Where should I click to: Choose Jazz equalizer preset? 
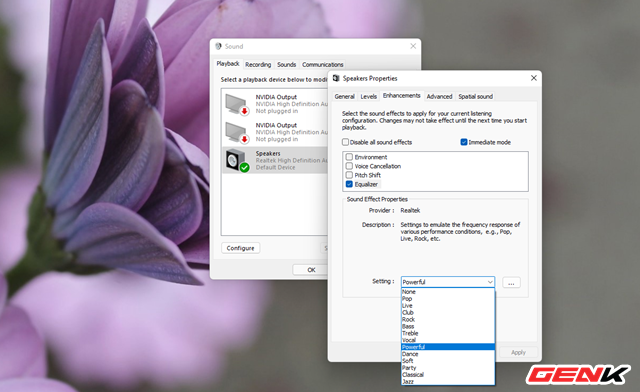(448, 381)
